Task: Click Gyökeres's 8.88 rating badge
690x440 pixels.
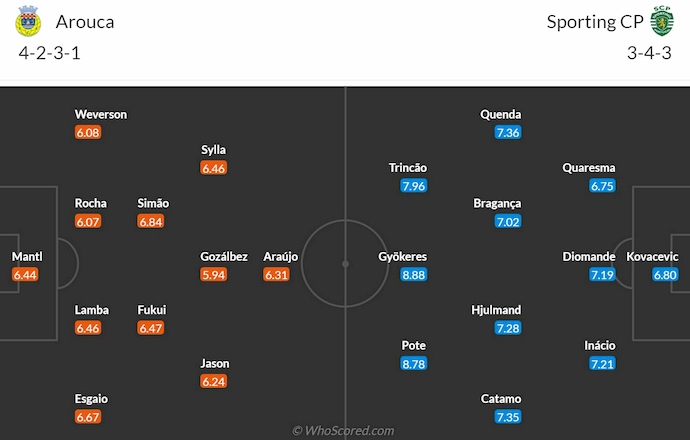Action: (413, 275)
